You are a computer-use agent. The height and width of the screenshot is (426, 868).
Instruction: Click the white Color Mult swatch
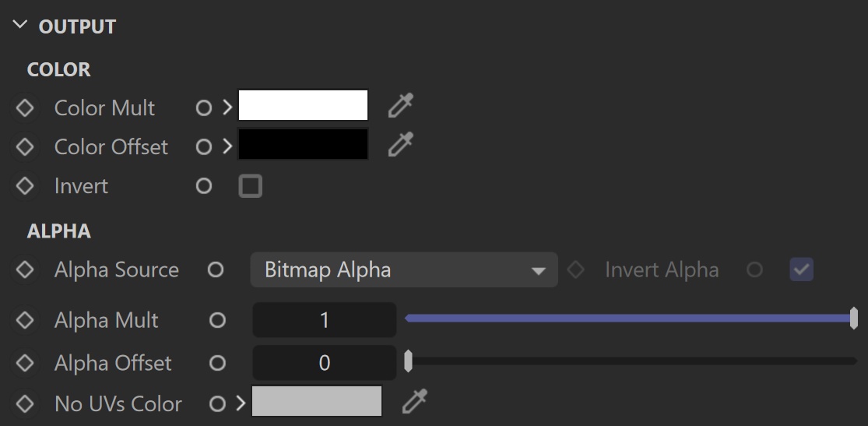(x=303, y=105)
